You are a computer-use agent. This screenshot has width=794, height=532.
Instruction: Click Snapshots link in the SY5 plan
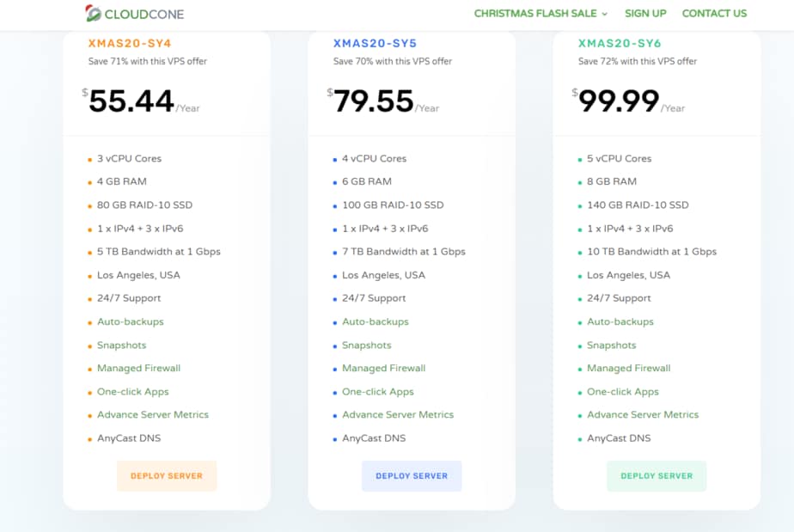(x=366, y=345)
